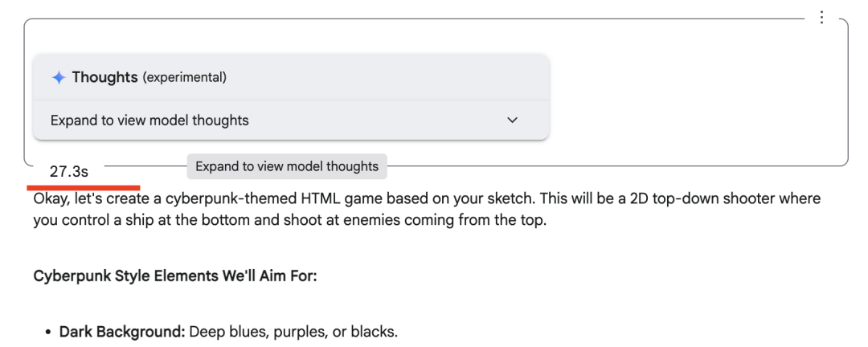The width and height of the screenshot is (868, 347).
Task: Click the 27.3s response time label
Action: [x=68, y=171]
